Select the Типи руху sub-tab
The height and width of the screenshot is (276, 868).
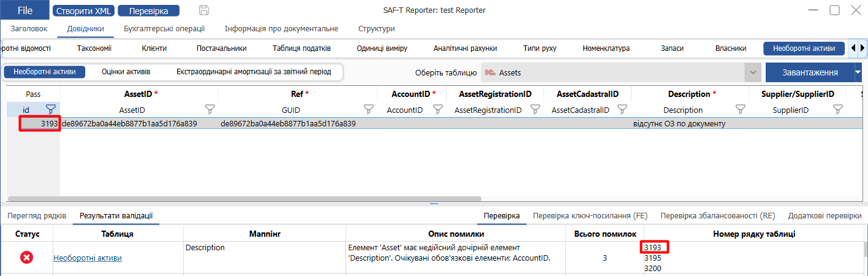point(540,48)
